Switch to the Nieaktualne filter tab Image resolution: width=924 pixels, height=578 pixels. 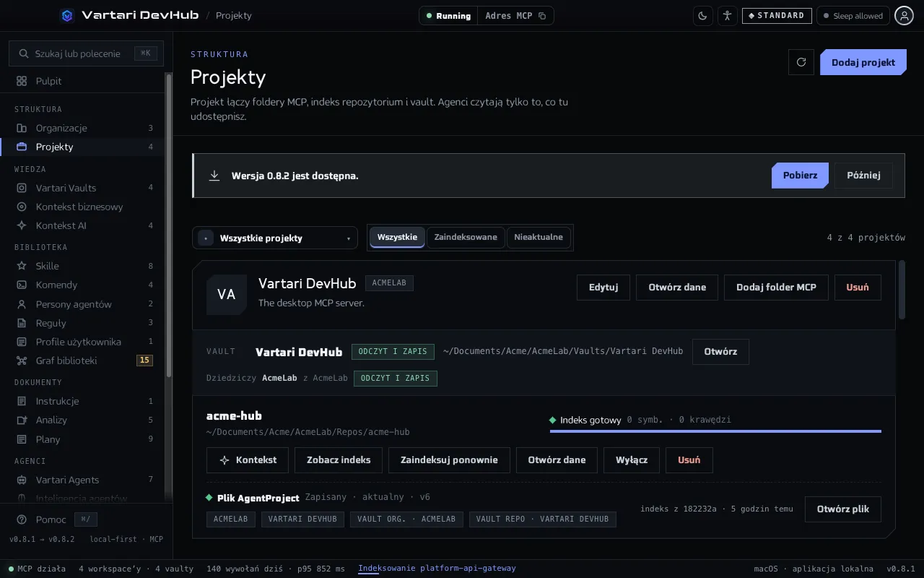539,237
